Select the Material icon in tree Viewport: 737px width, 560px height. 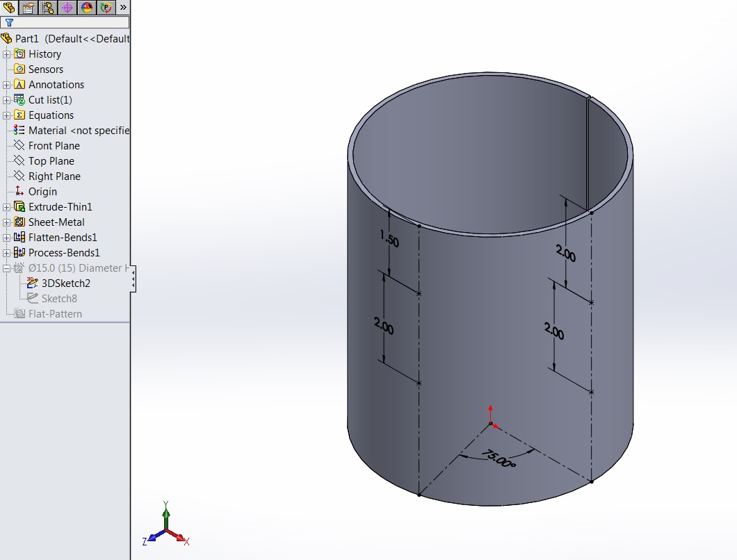click(19, 131)
